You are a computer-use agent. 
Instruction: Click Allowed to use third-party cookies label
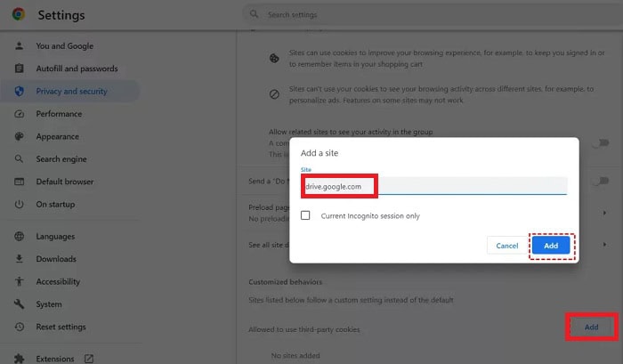click(304, 329)
